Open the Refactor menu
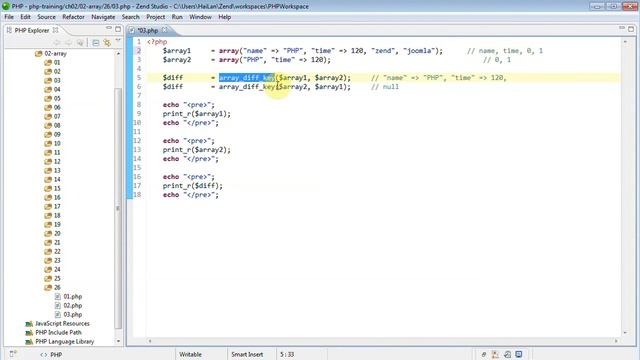The height and width of the screenshot is (360, 640). click(x=73, y=17)
